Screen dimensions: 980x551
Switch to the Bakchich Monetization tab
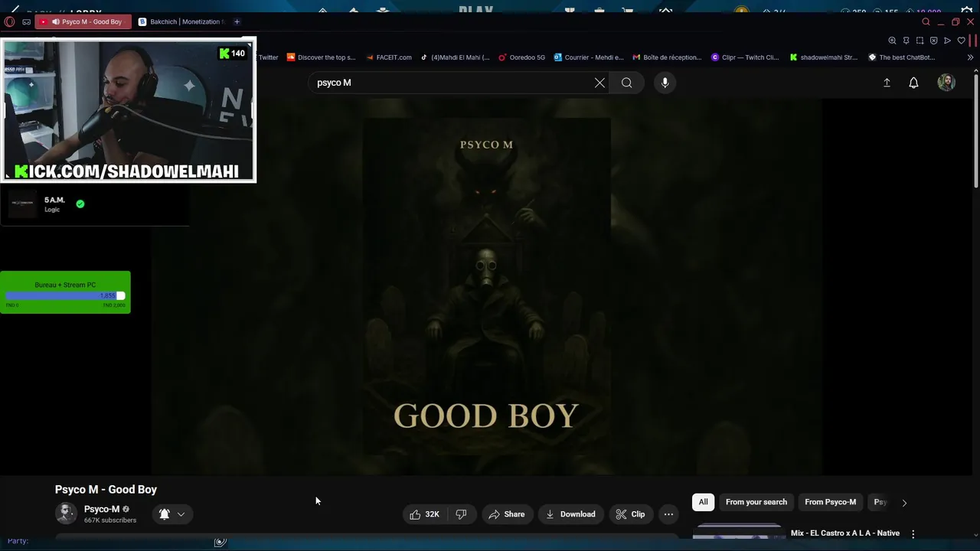coord(181,21)
